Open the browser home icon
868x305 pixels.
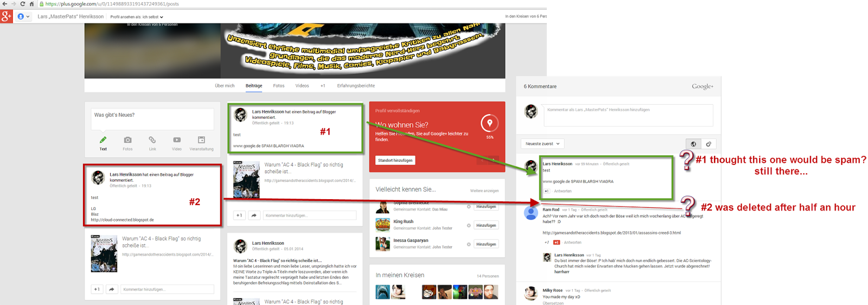coord(31,4)
